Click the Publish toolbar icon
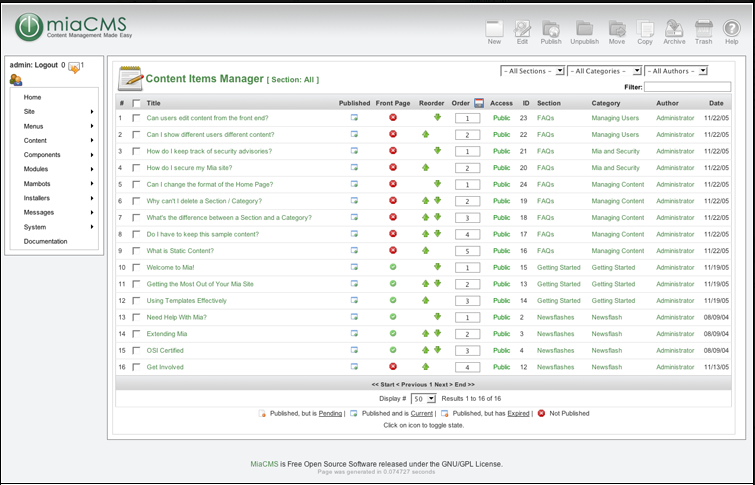Viewport: 755px width, 485px height. coord(550,29)
